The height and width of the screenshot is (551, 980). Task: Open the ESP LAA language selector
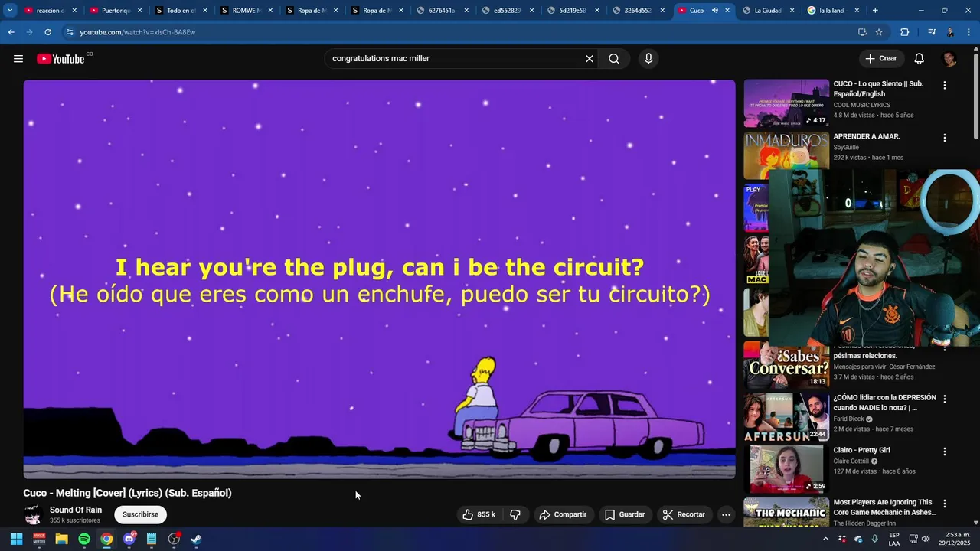point(894,539)
